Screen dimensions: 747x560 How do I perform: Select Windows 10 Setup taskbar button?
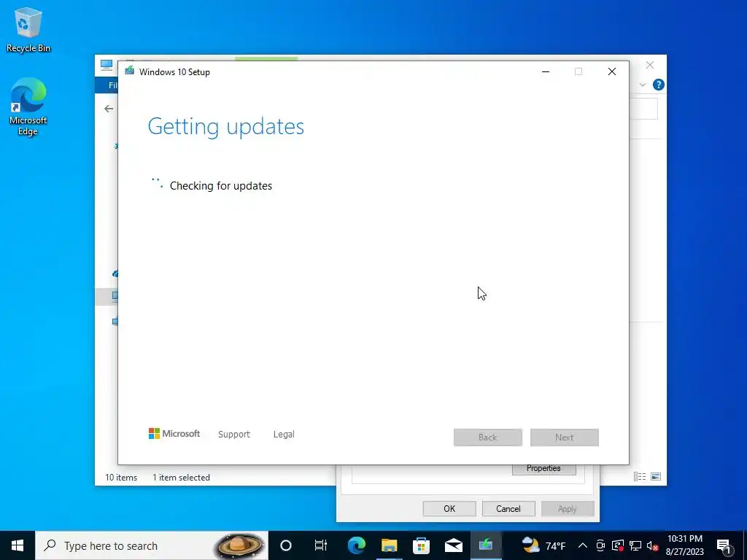(x=486, y=545)
